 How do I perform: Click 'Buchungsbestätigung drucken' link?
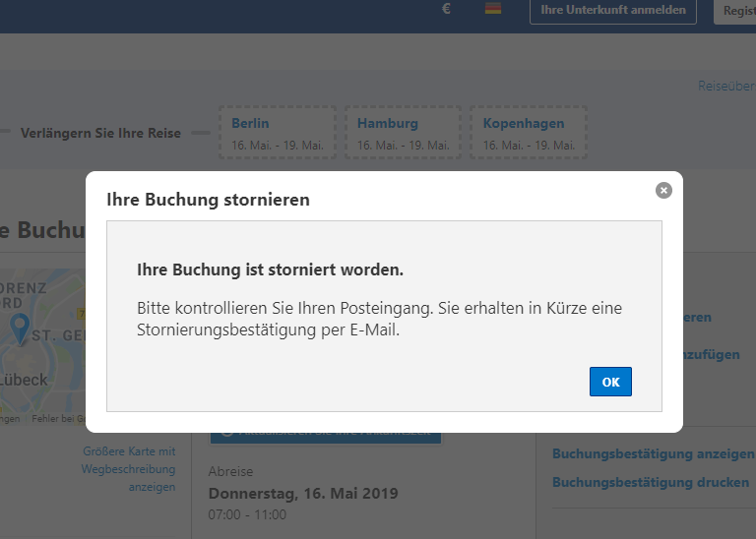[651, 482]
